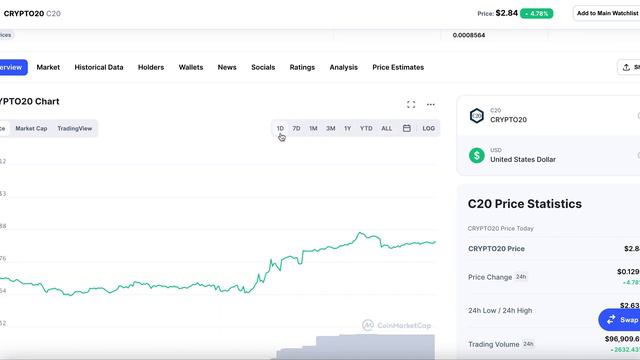640x360 pixels.
Task: Click the Swap button
Action: [x=620, y=320]
